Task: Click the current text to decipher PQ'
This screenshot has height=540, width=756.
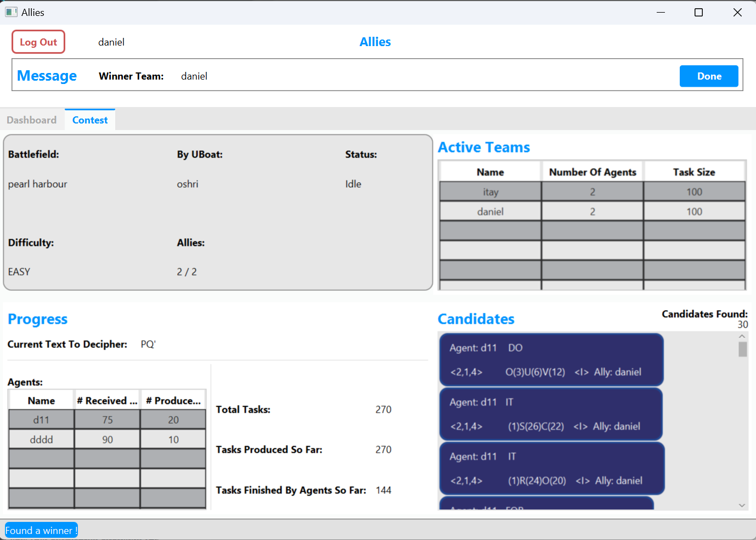Action: pos(148,344)
